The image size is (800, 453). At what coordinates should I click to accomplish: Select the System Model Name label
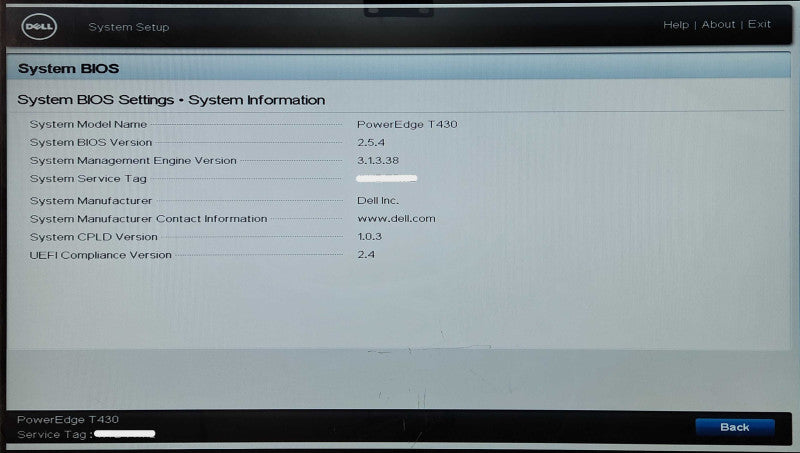tap(88, 124)
